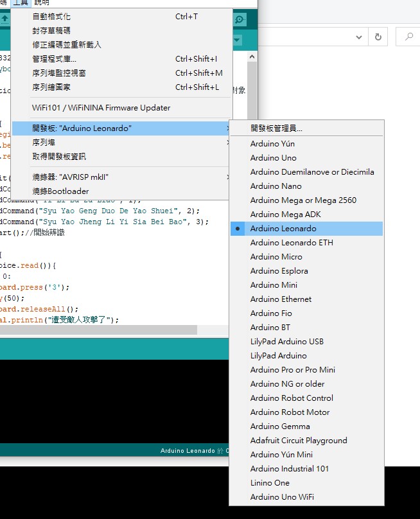The image size is (420, 519).
Task: Select 自動格式化 menu entry
Action: point(121,17)
